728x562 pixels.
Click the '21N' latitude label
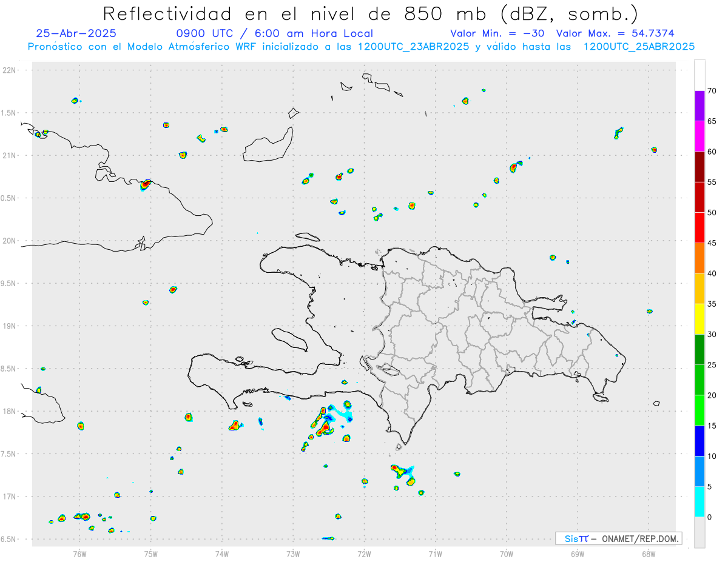[x=10, y=155]
